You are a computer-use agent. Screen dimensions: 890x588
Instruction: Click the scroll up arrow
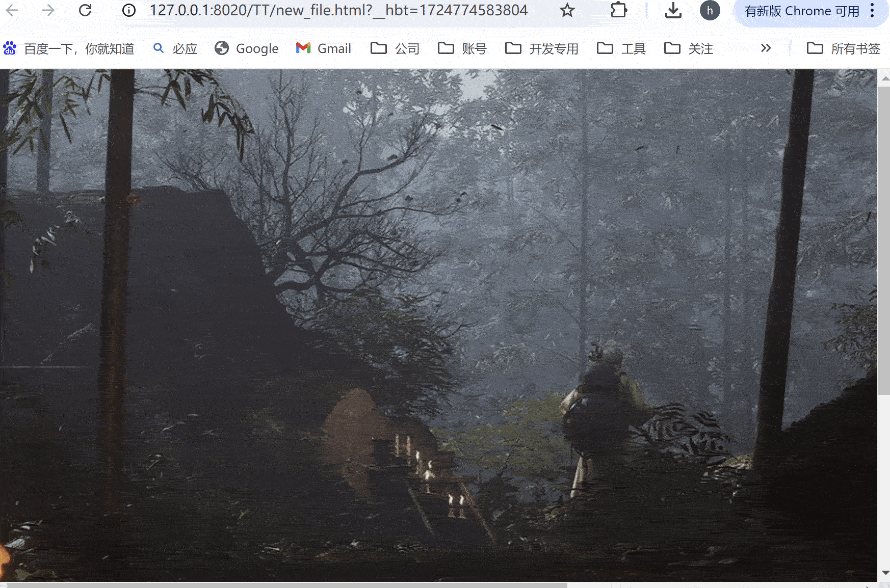(884, 78)
